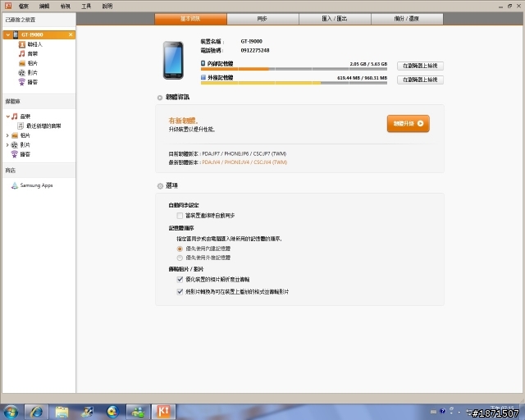Click the internal memory usage bar
The image size is (525, 420).
(x=294, y=69)
